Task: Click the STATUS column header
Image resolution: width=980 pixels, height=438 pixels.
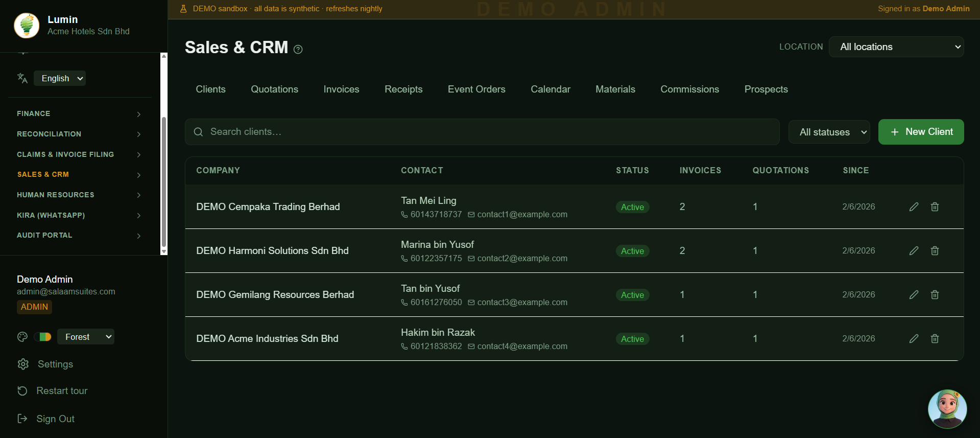Action: pyautogui.click(x=632, y=170)
